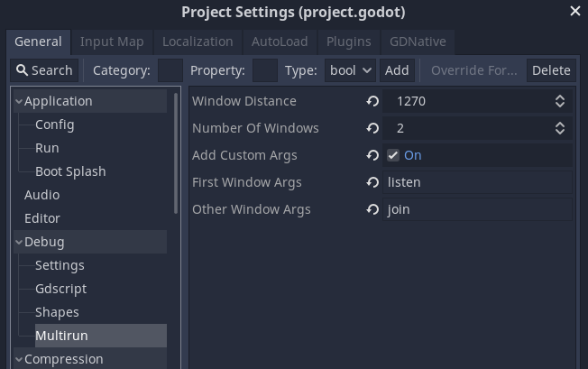The width and height of the screenshot is (588, 369).
Task: Click the Window Distance stepper arrows
Action: click(560, 101)
